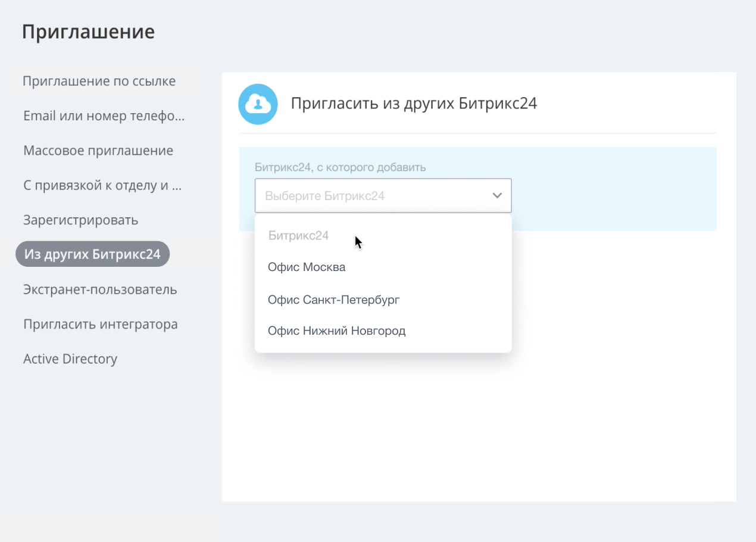Click the greyed 'Битрикс24' list header
The height and width of the screenshot is (542, 756).
click(x=298, y=236)
